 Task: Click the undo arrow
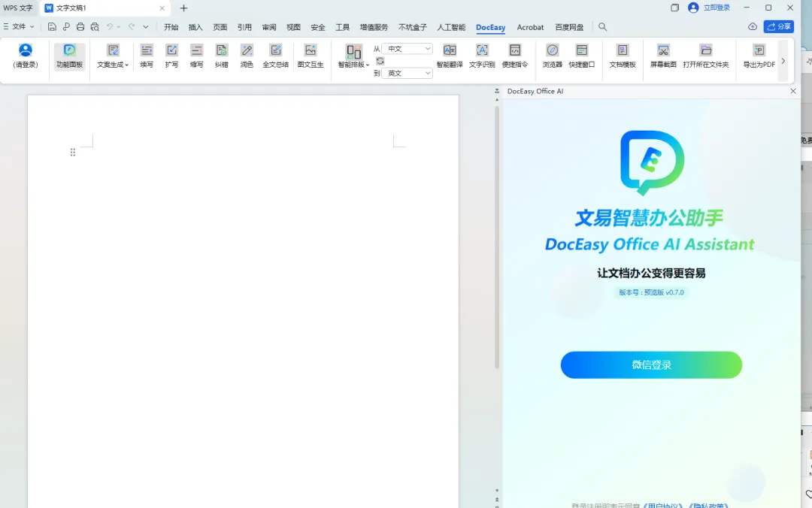[x=110, y=27]
